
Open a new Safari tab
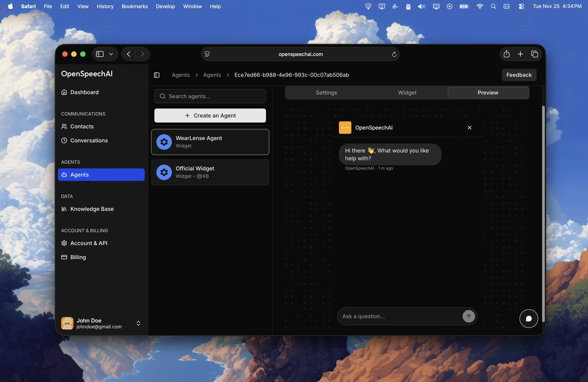pyautogui.click(x=520, y=54)
